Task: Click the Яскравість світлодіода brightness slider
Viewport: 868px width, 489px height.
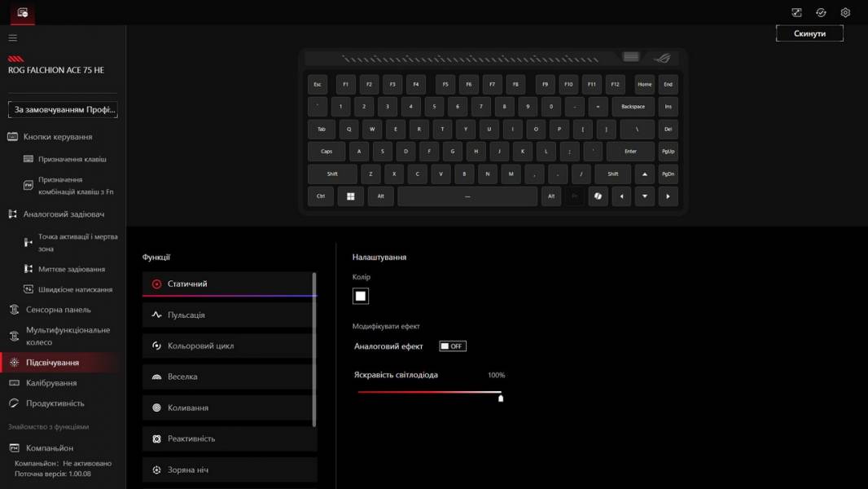Action: point(429,393)
